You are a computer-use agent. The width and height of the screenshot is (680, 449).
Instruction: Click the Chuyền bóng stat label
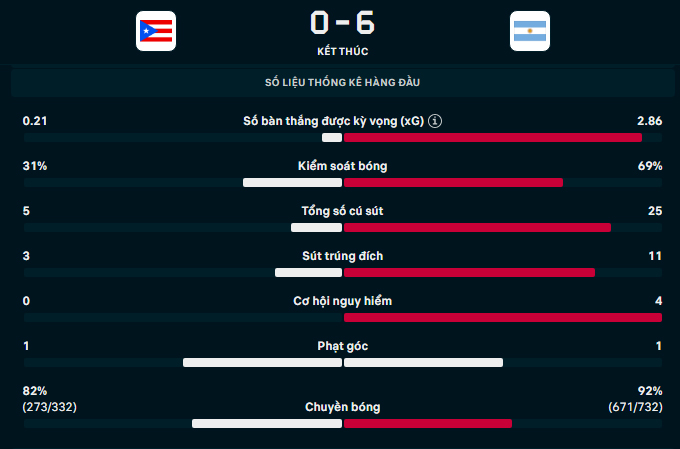point(342,407)
